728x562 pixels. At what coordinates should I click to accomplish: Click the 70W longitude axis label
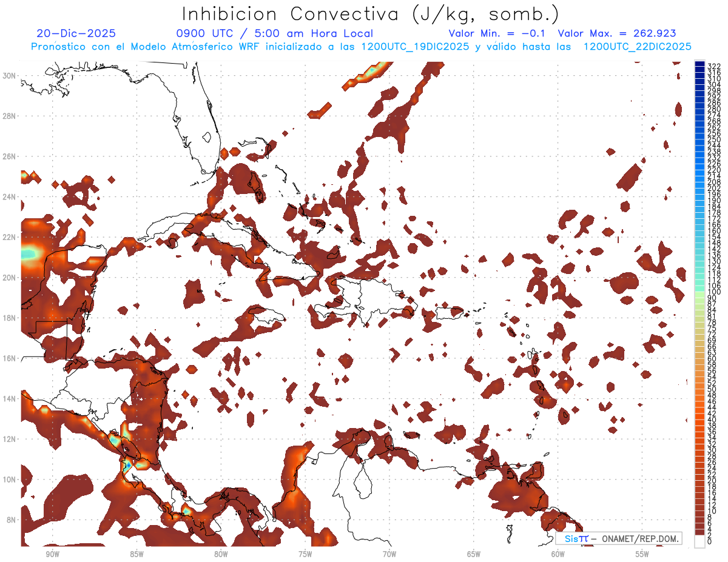(x=389, y=554)
